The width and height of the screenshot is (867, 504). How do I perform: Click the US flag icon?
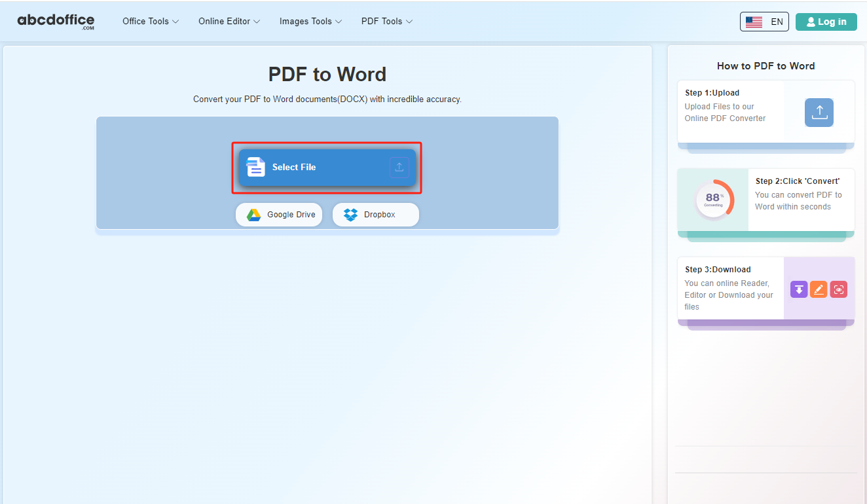[754, 22]
